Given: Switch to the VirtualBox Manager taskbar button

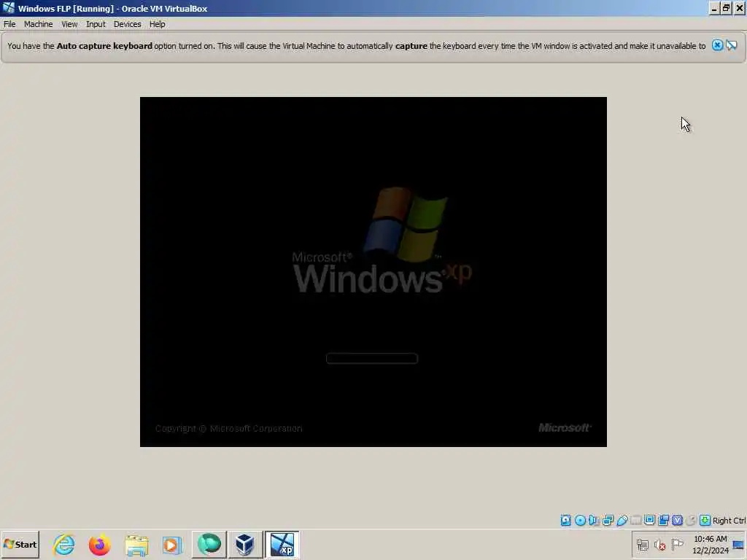Looking at the screenshot, I should (x=245, y=544).
